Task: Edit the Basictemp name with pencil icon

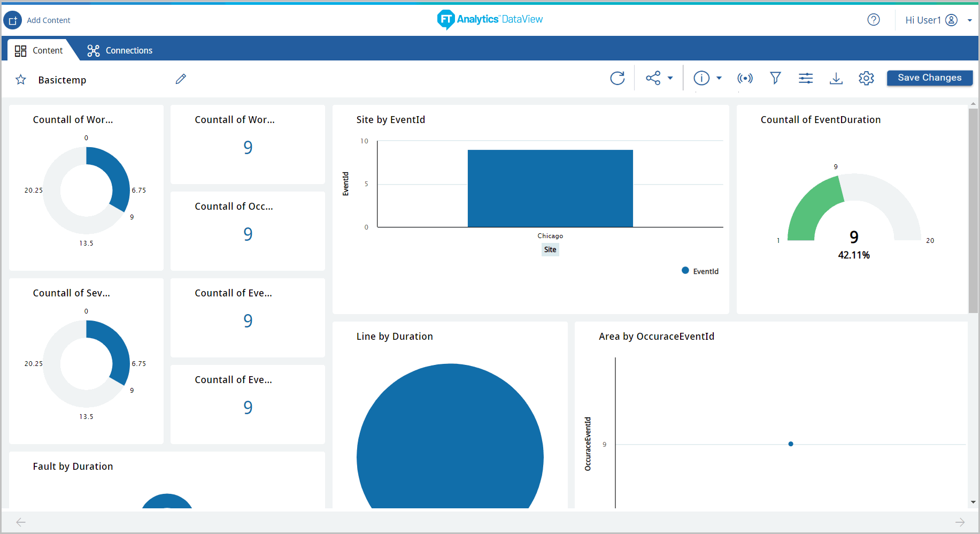Action: [181, 79]
